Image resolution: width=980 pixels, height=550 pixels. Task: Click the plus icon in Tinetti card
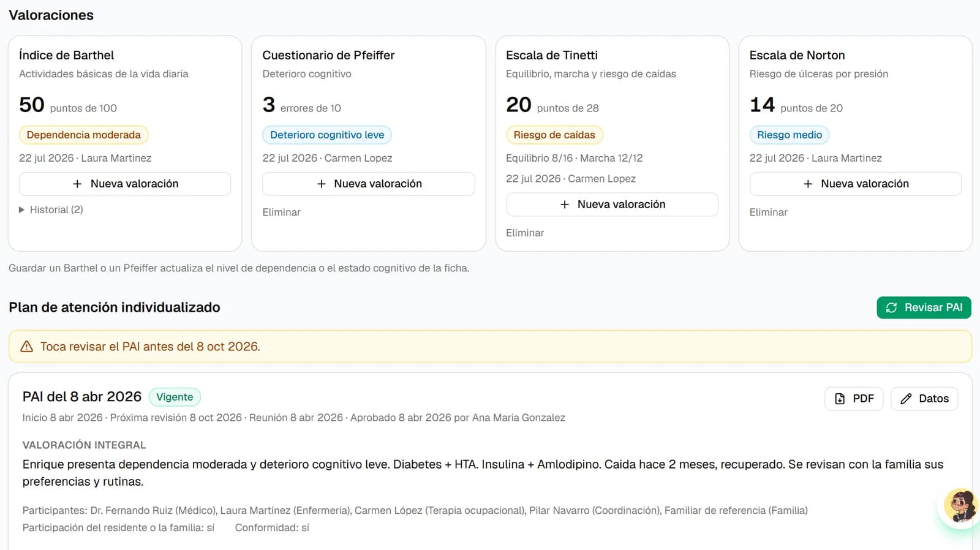point(565,205)
